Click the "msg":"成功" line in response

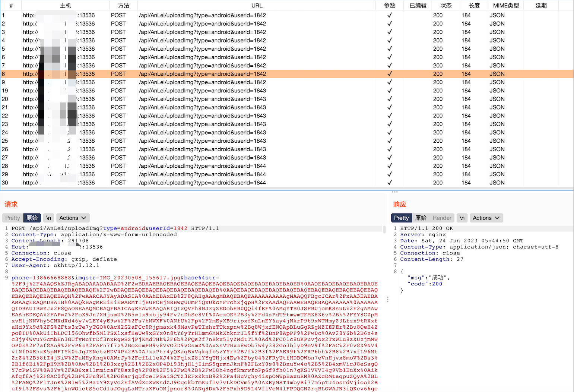tap(429, 278)
